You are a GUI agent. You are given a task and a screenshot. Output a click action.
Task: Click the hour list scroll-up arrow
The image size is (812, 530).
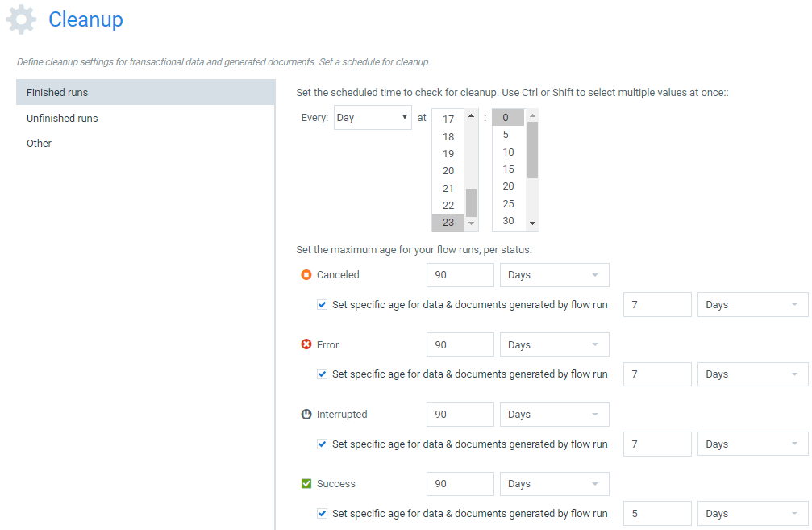(471, 115)
